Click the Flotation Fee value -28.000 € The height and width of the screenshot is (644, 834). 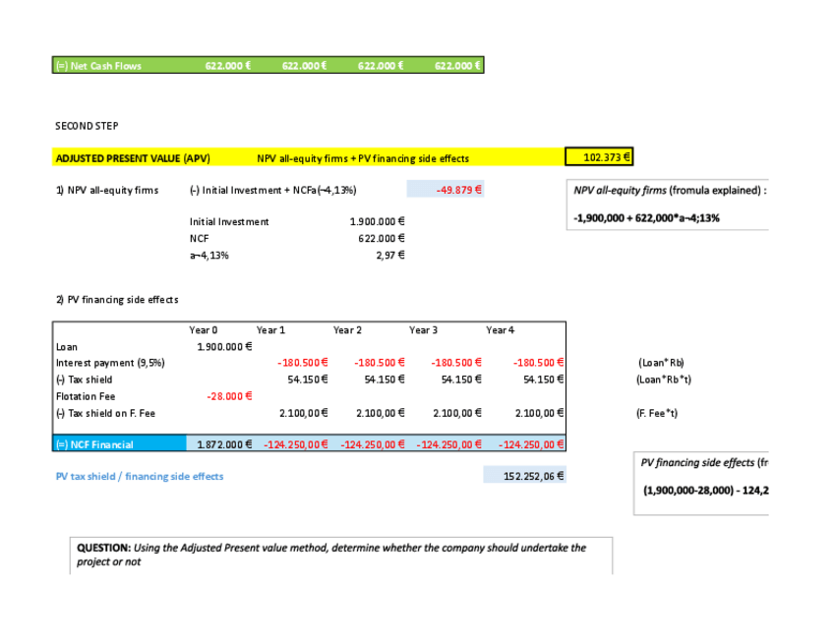[229, 396]
